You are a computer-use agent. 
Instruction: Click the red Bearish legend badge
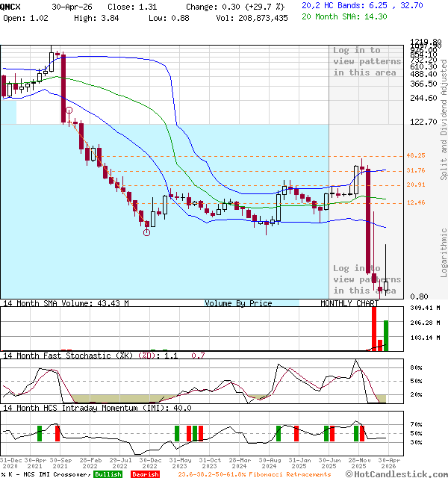[145, 474]
